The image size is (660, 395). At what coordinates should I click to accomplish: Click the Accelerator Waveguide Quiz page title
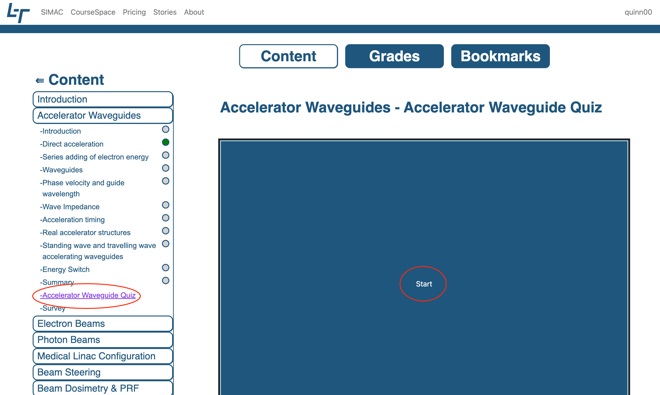click(411, 107)
